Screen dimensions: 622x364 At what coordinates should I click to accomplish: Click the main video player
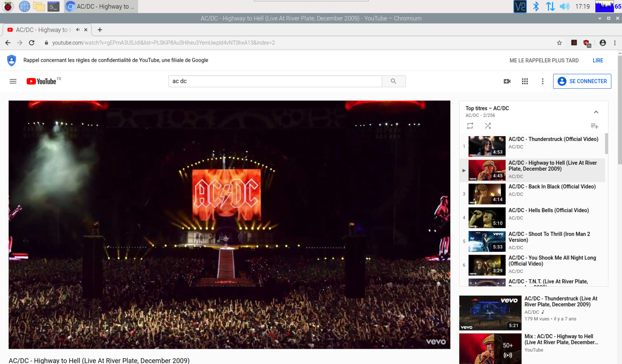[x=229, y=225]
